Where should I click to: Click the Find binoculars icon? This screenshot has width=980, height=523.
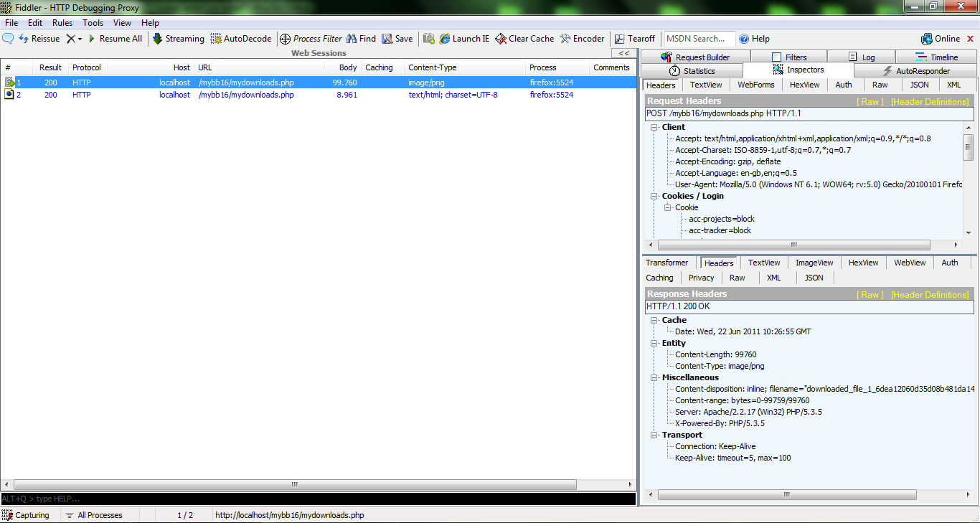tap(352, 39)
